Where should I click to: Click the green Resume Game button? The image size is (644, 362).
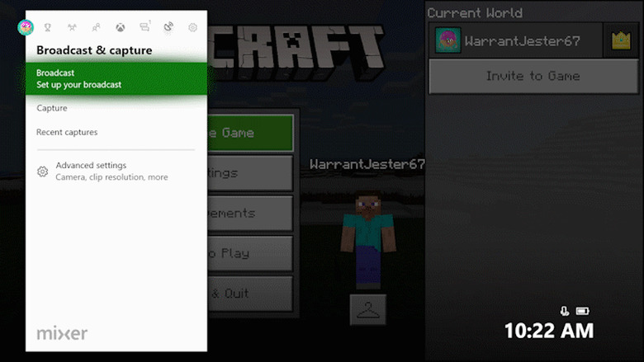click(x=250, y=133)
